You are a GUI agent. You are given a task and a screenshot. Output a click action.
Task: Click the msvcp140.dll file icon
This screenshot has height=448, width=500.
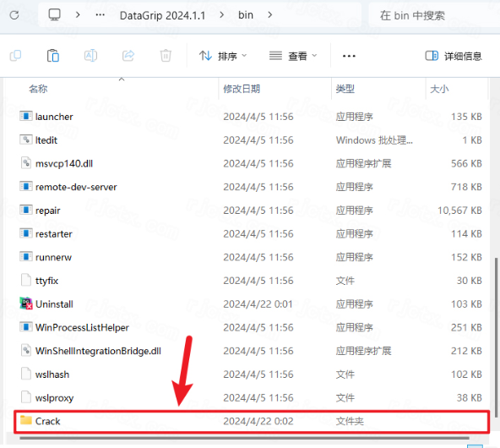pos(26,163)
